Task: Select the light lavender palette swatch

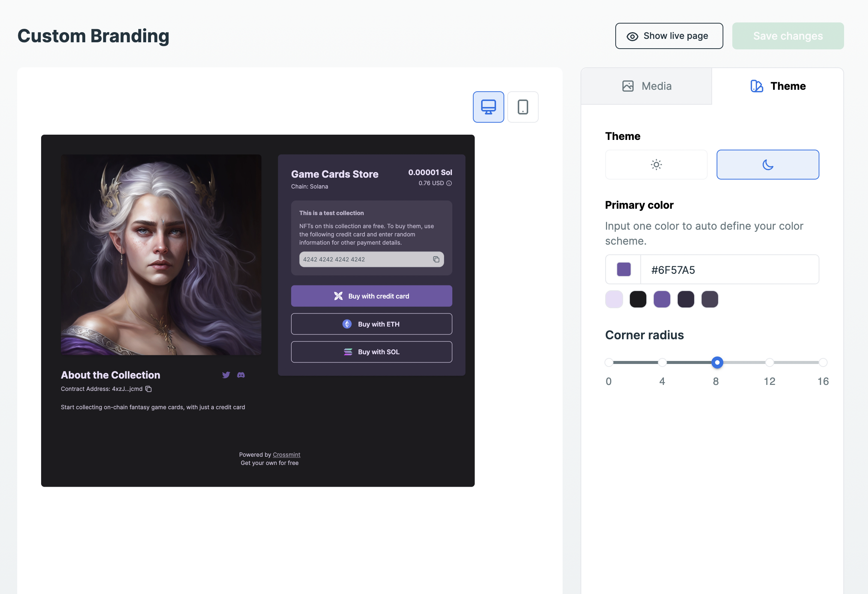Action: (614, 299)
